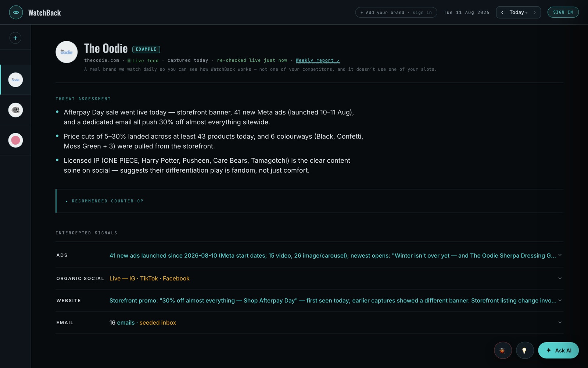
Task: Click The Oodie page title
Action: 106,49
